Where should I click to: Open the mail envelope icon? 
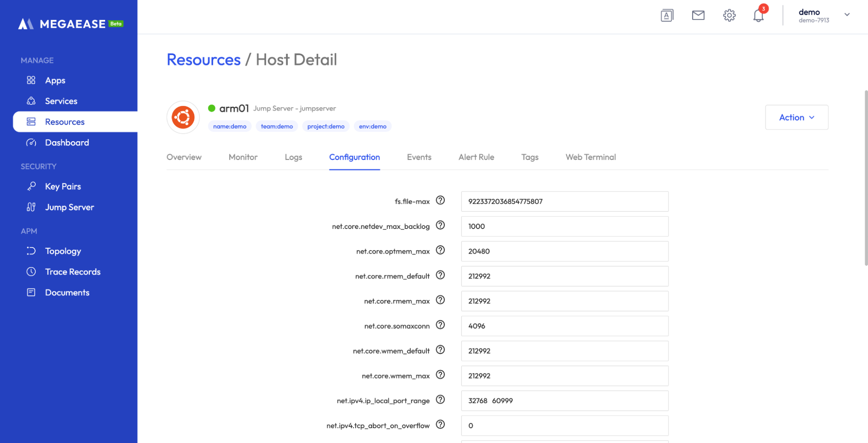tap(698, 16)
